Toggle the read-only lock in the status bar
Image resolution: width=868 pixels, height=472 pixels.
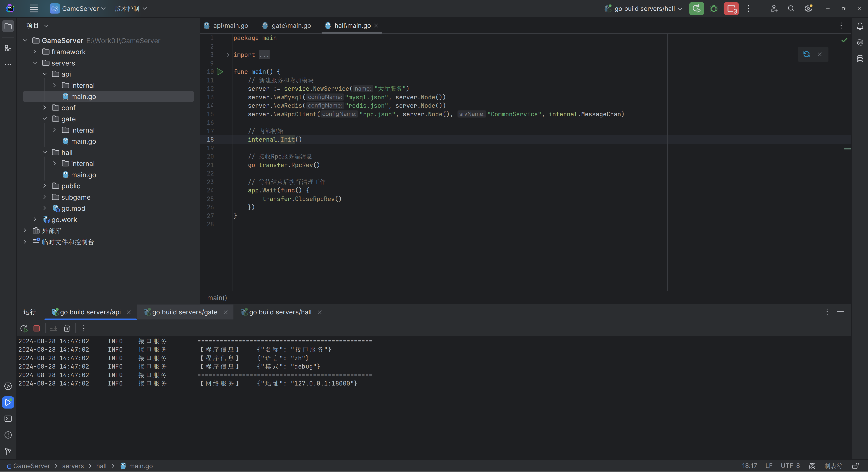click(855, 466)
